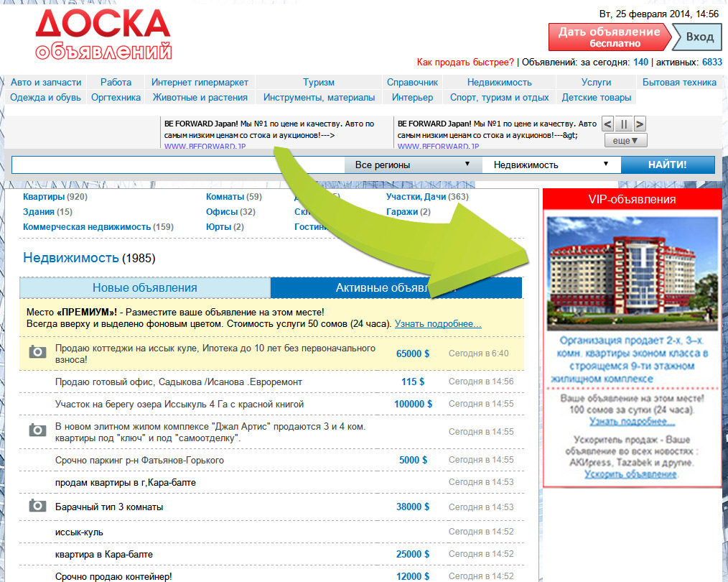Pause the ad banner rotation
Image resolution: width=728 pixels, height=582 pixels.
[x=624, y=124]
